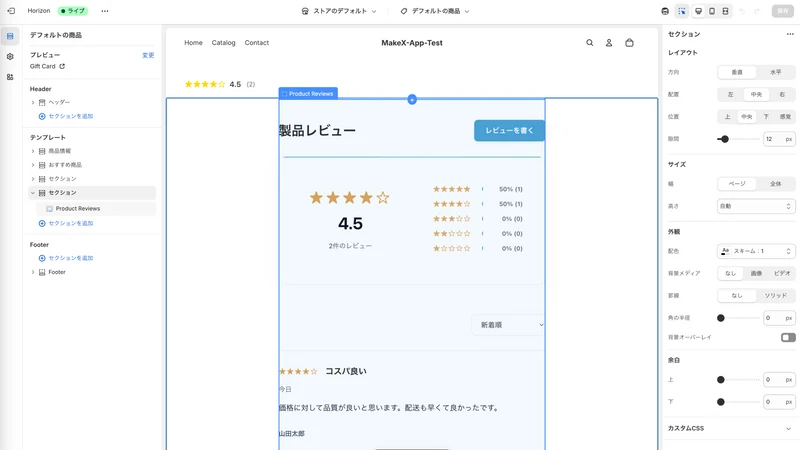The image size is (800, 450).
Task: Open the セクション panel three-dot menu
Action: tap(790, 34)
